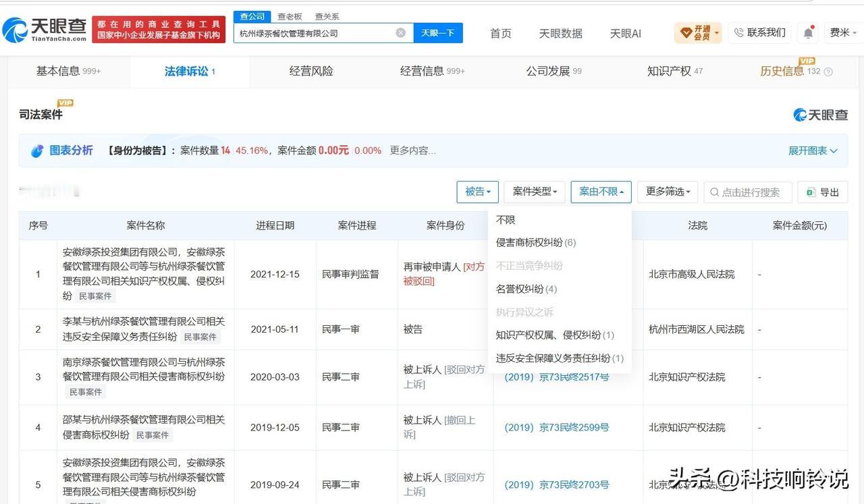Click the 案件金额(元) column header
Image resolution: width=864 pixels, height=504 pixels.
799,225
